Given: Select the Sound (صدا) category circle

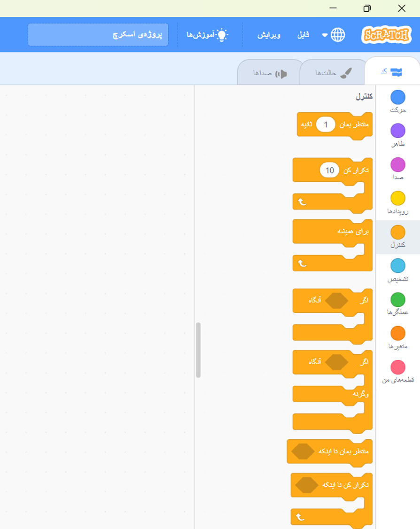Looking at the screenshot, I should (398, 164).
